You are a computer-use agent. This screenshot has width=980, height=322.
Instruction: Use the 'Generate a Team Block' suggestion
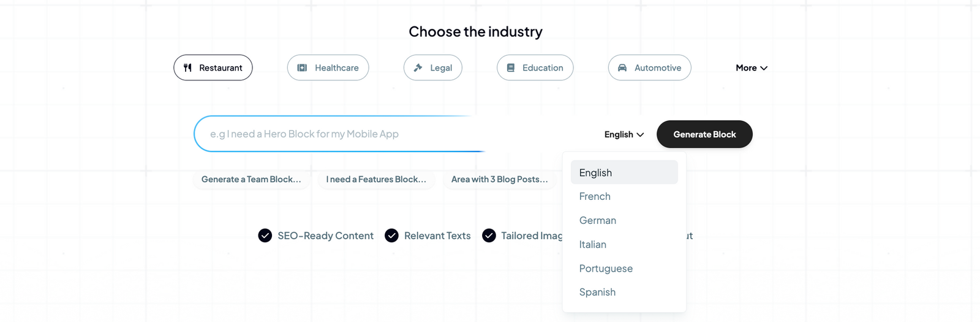point(251,179)
